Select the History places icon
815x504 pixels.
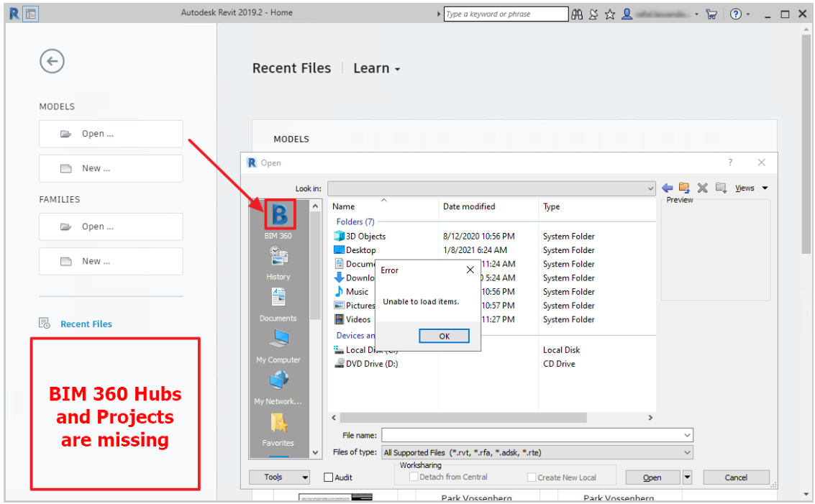(278, 256)
